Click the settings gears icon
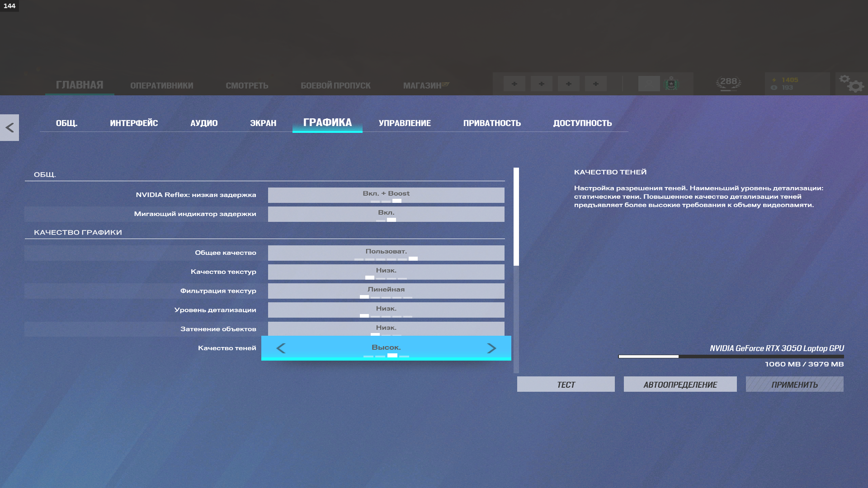 click(851, 84)
